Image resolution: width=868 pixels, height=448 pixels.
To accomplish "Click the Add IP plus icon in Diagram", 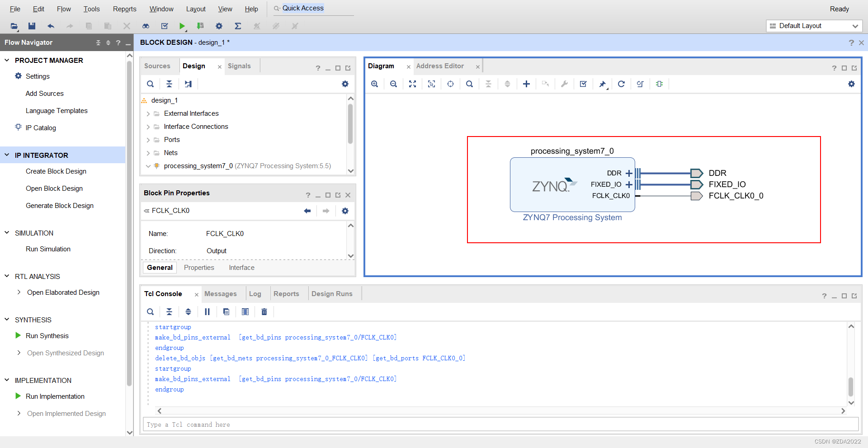I will (526, 84).
